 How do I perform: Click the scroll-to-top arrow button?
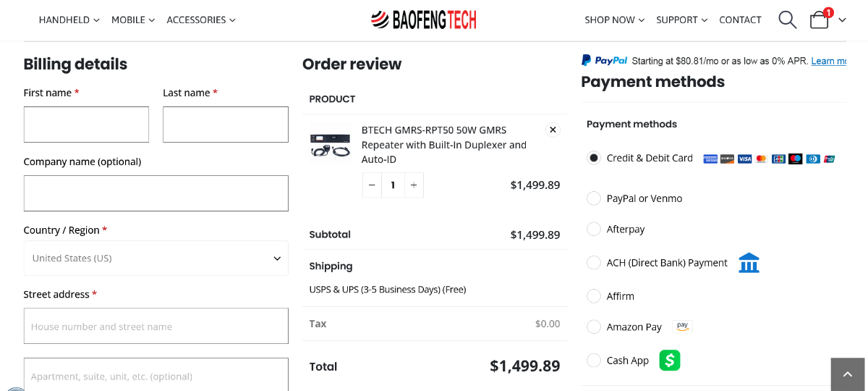point(848,374)
